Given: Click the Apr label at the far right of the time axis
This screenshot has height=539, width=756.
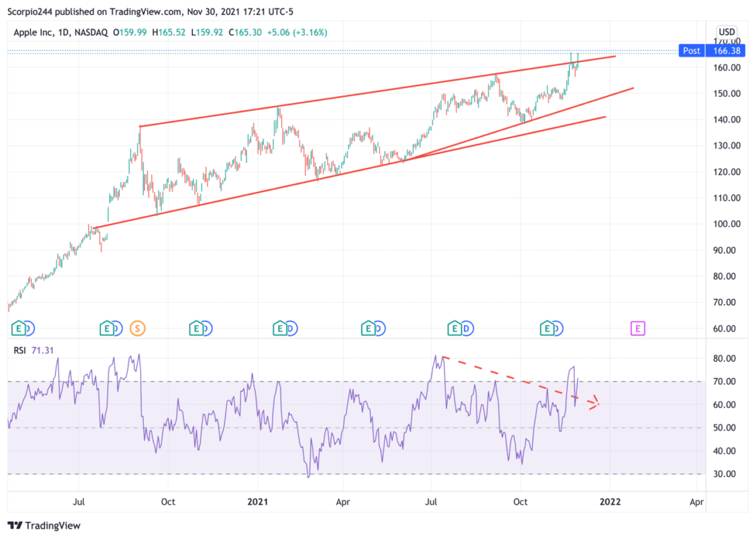Looking at the screenshot, I should click(696, 501).
